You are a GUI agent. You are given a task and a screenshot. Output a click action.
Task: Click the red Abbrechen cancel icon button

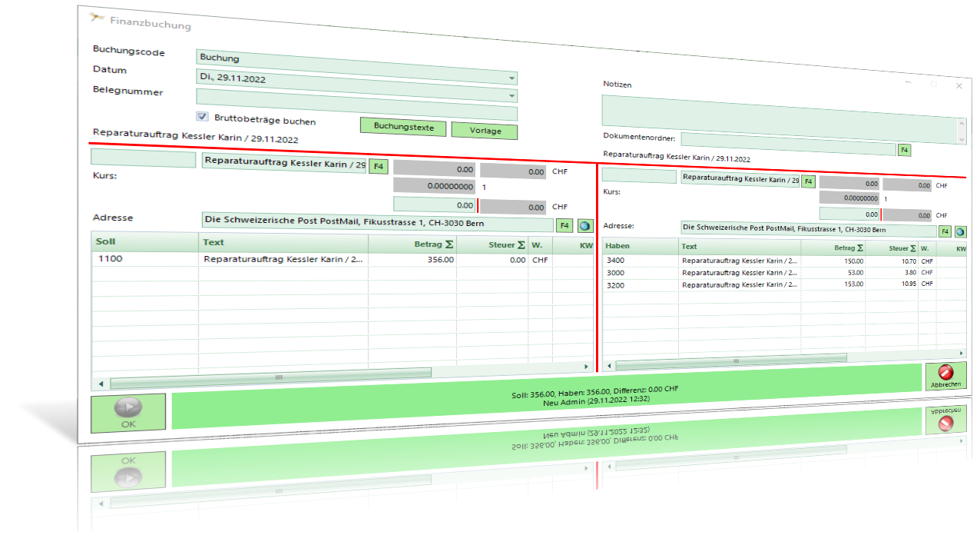[x=945, y=377]
